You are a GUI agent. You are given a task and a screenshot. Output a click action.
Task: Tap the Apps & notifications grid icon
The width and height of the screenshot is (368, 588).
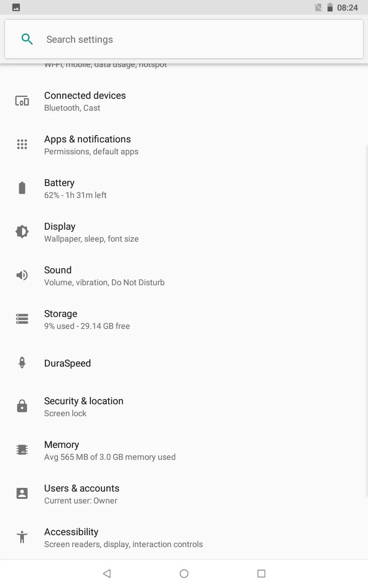(x=22, y=144)
